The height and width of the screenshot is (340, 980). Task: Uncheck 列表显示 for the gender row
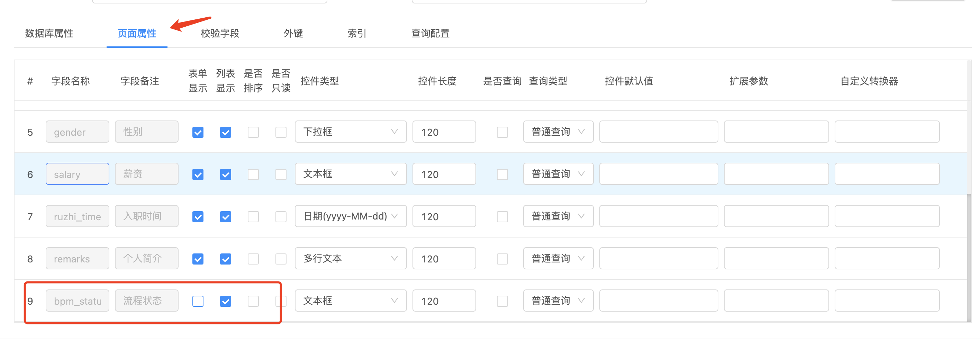click(x=226, y=132)
